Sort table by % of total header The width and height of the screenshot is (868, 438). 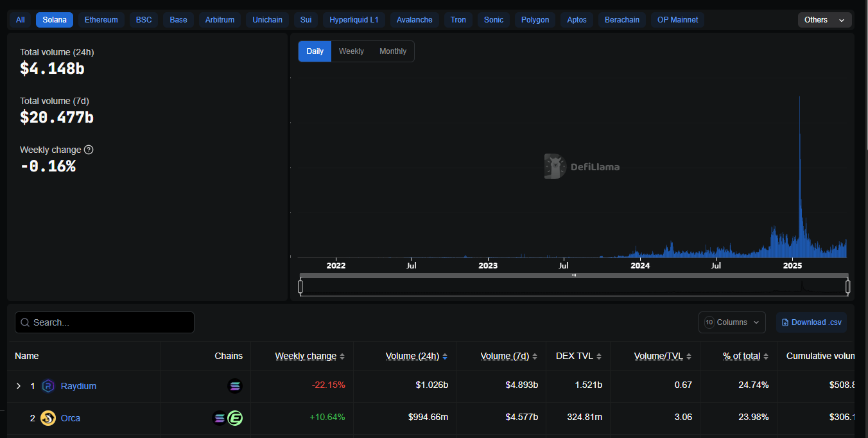[742, 356]
